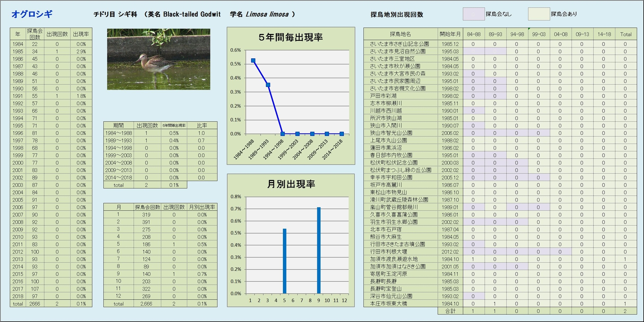Viewport: 644px width, 322px height.
Task: Click the 年 column header in yearly table
Action: point(18,34)
